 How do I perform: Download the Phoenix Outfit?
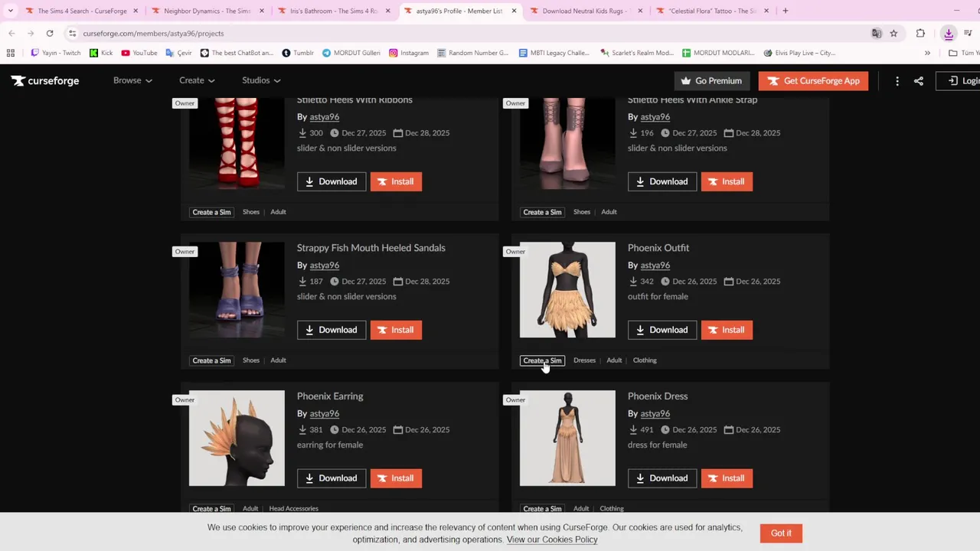point(662,330)
